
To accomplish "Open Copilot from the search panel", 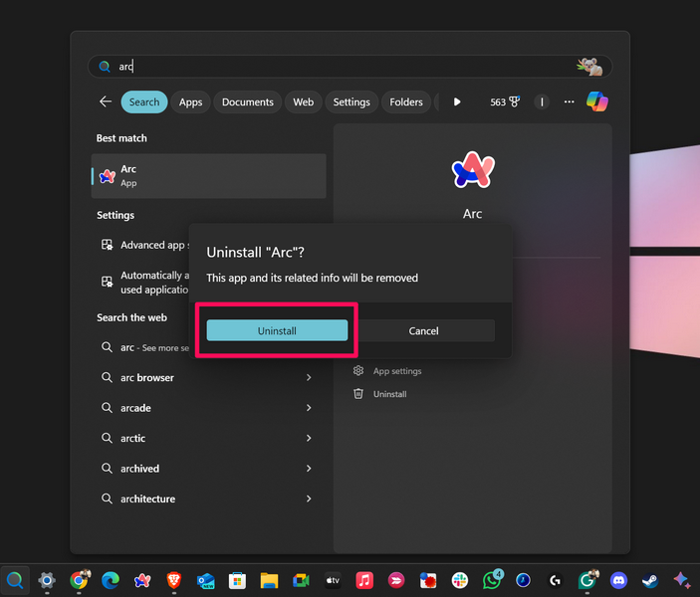I will tap(596, 101).
